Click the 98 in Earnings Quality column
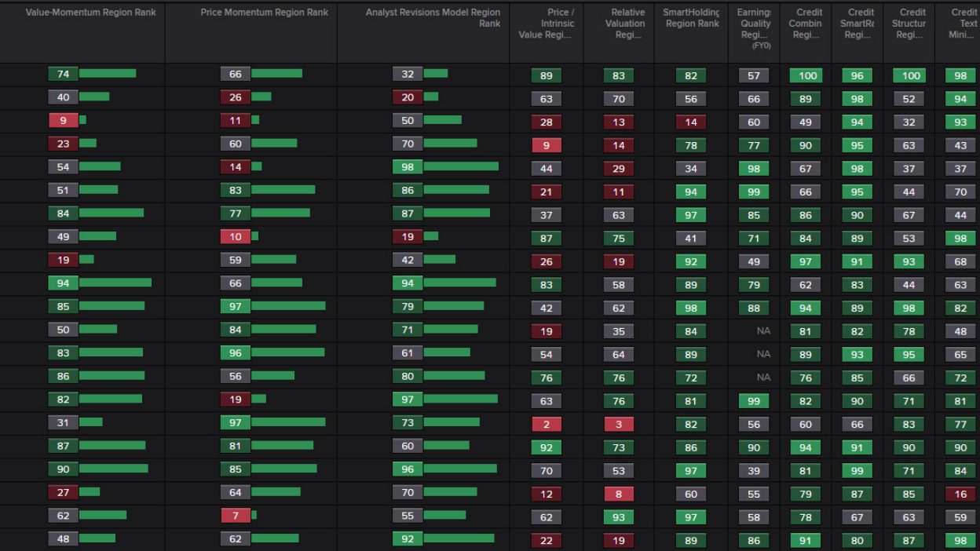This screenshot has width=980, height=551. pyautogui.click(x=754, y=169)
